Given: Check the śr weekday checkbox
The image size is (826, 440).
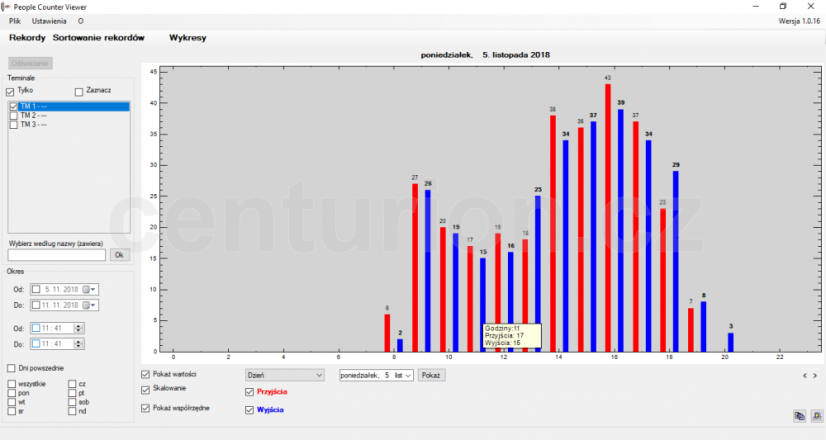Looking at the screenshot, I should pos(12,411).
